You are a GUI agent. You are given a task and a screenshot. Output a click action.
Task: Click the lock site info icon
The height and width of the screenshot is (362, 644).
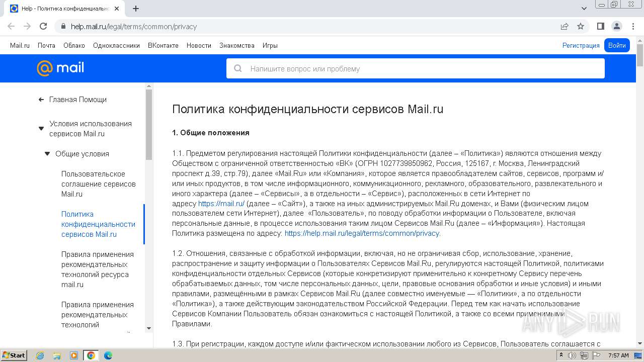(x=63, y=26)
